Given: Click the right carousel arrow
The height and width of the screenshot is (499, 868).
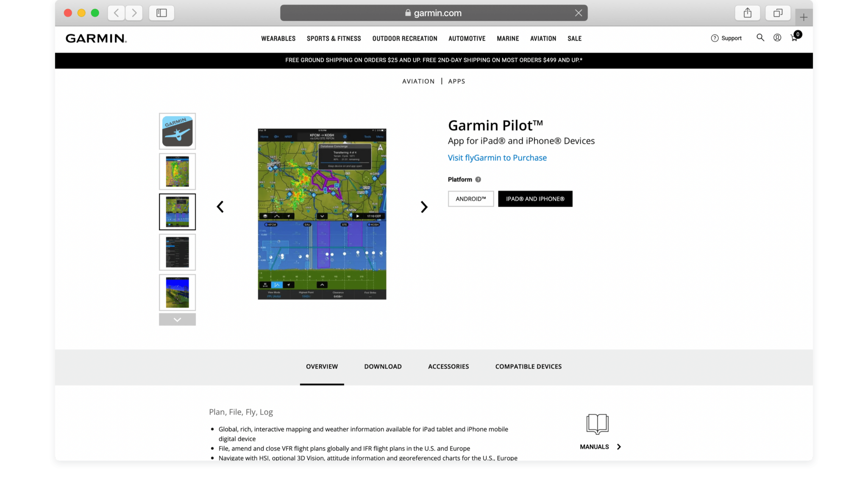Looking at the screenshot, I should (424, 207).
